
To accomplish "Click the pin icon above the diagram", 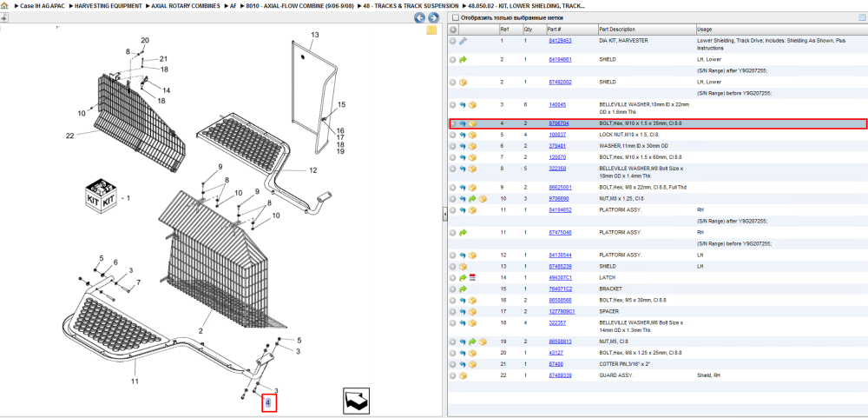I will pos(3,17).
